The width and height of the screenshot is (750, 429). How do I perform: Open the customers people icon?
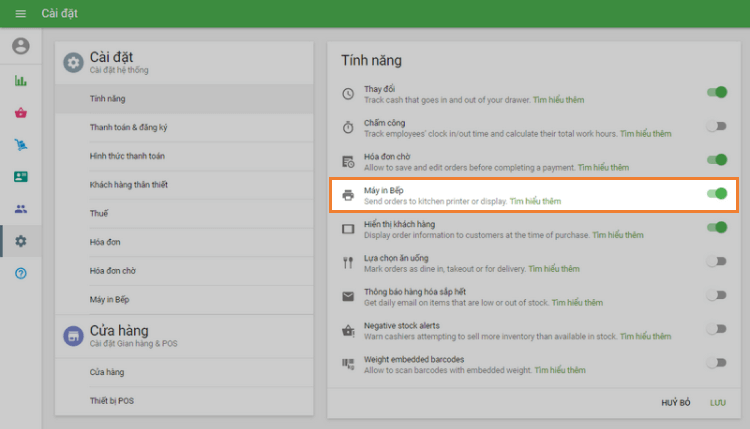tap(21, 209)
